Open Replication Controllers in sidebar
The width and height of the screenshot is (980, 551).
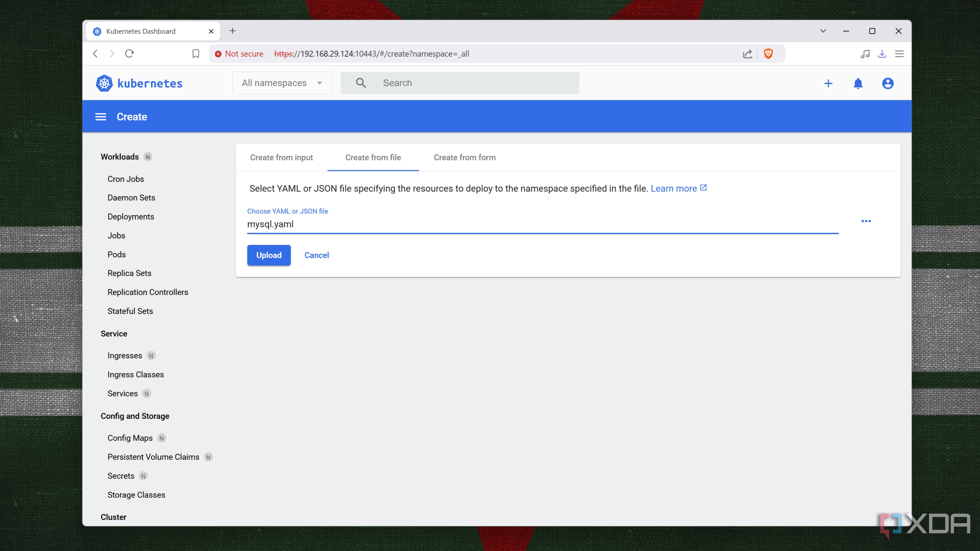click(148, 292)
